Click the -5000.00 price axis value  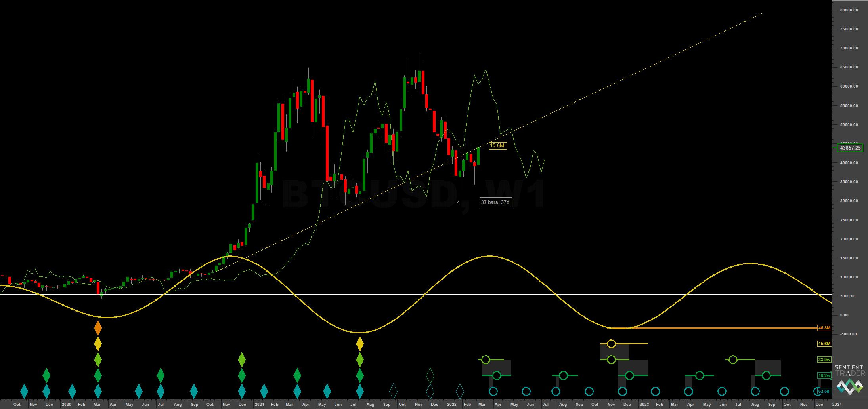(849, 334)
